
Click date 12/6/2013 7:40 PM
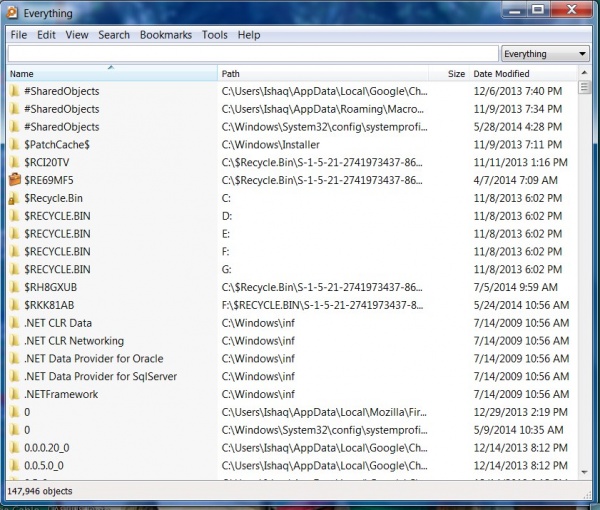(x=518, y=91)
